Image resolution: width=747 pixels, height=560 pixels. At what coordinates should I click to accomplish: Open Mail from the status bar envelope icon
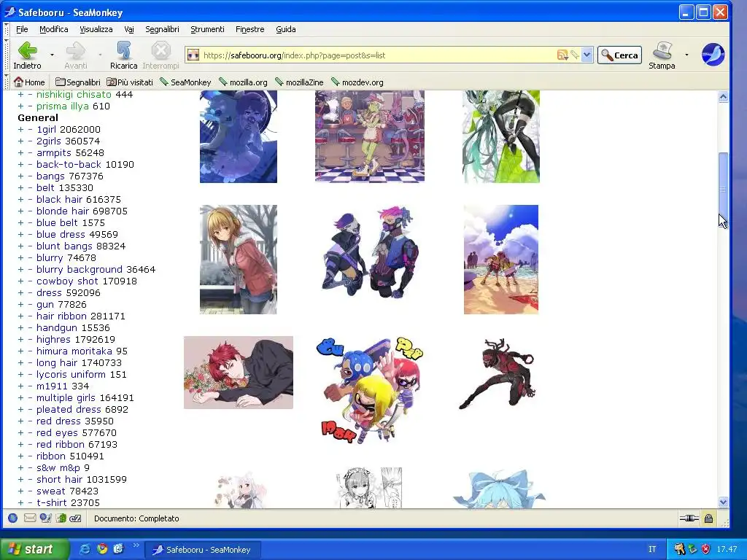(x=29, y=518)
